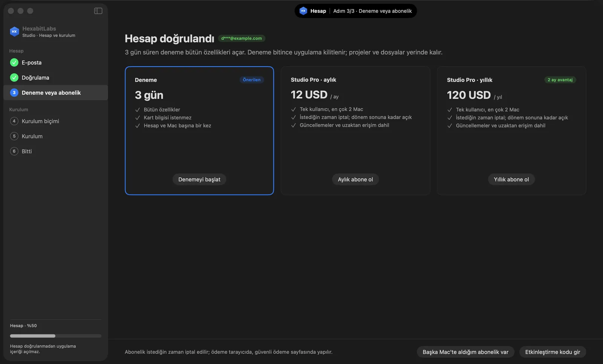Click the green checkmark beside Doğrulama
This screenshot has height=364, width=603.
click(14, 78)
